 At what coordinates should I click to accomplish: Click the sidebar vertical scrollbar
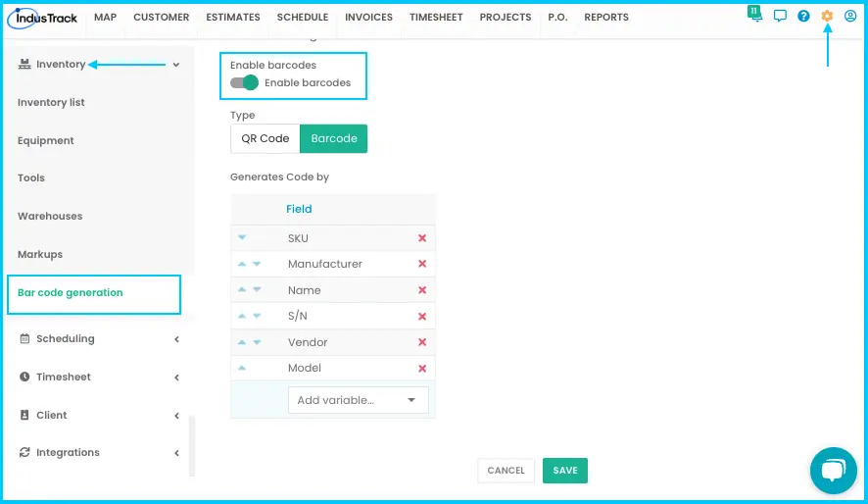[x=192, y=445]
